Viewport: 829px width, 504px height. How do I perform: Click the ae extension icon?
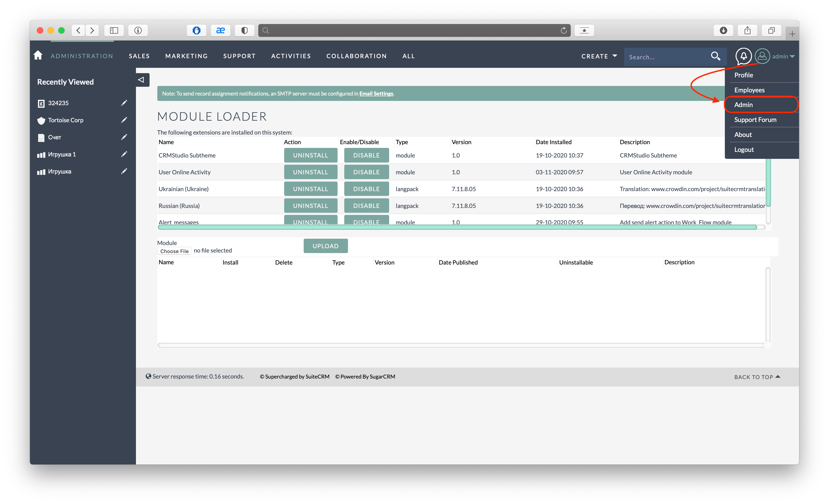220,30
